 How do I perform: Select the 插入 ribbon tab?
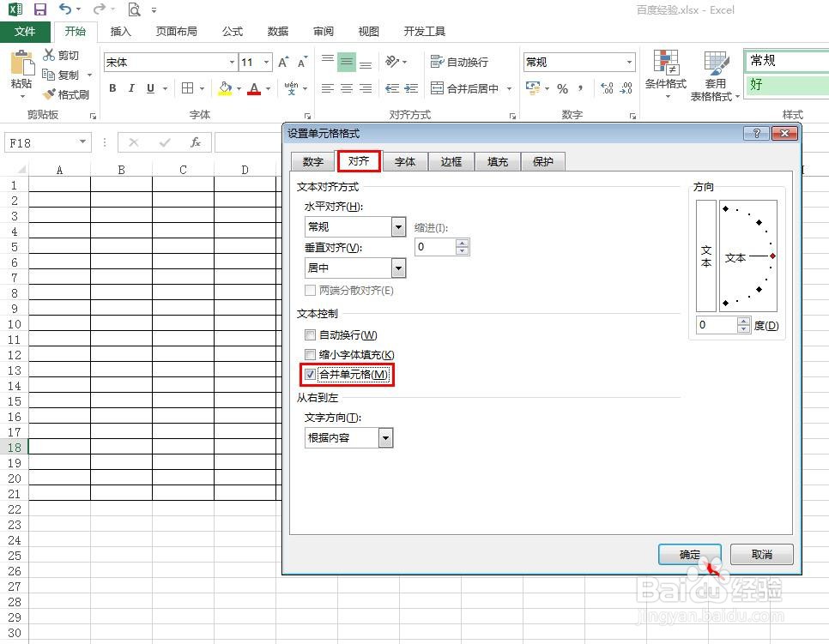120,31
